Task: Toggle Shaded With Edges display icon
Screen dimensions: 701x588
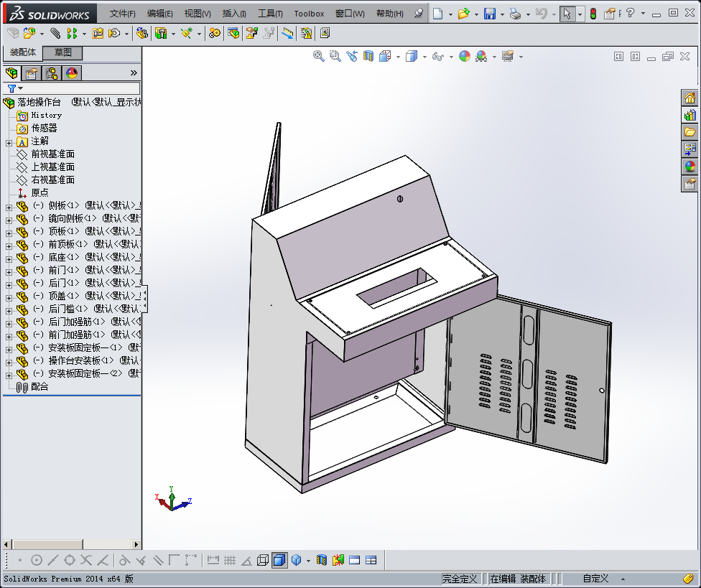Action: 279,560
